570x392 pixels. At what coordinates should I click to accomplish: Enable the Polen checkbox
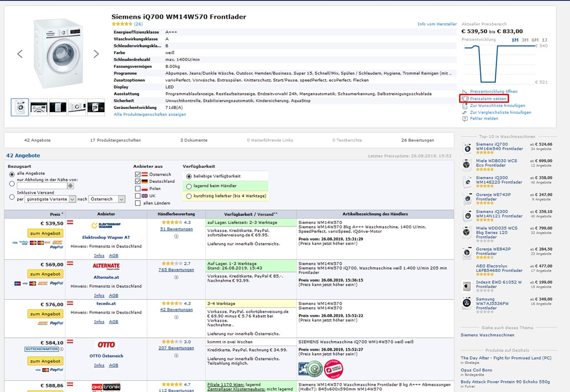[138, 189]
